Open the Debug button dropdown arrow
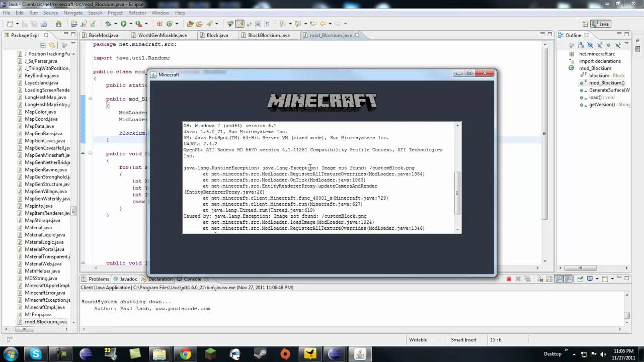This screenshot has width=644, height=362. [115, 24]
